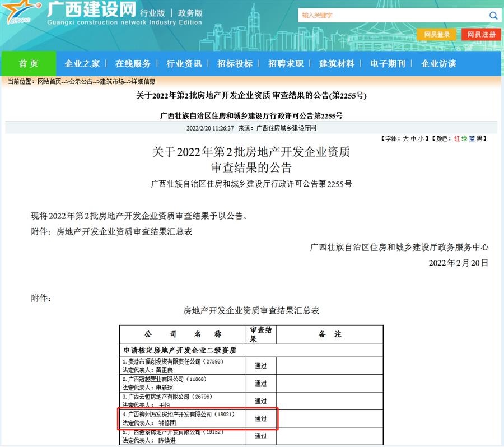
Task: Open the 在线服务 navigation menu
Action: (x=134, y=64)
